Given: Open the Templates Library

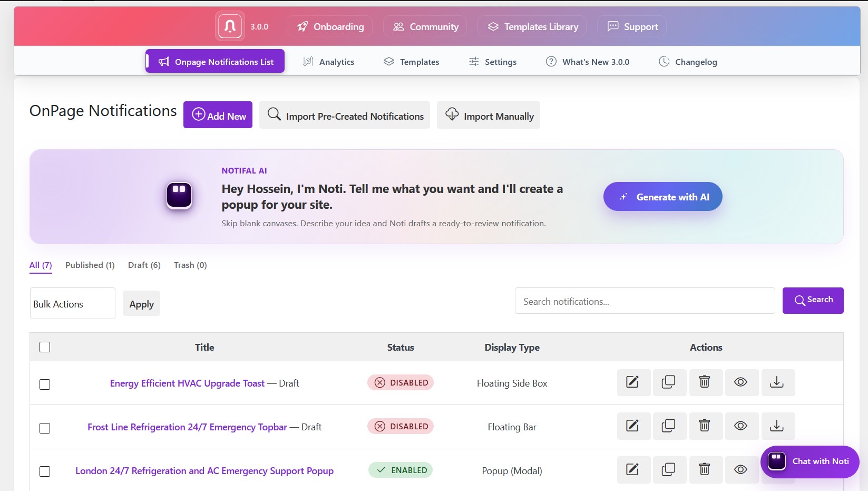Looking at the screenshot, I should coord(532,26).
